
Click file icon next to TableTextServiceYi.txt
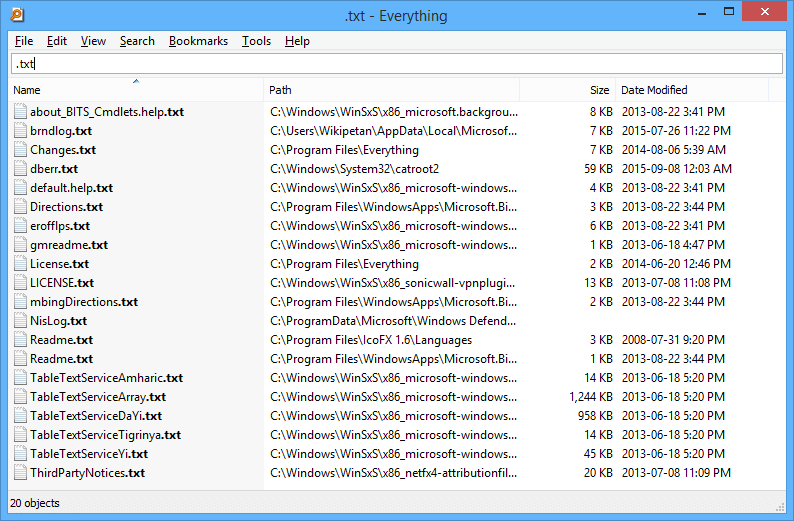(20, 453)
